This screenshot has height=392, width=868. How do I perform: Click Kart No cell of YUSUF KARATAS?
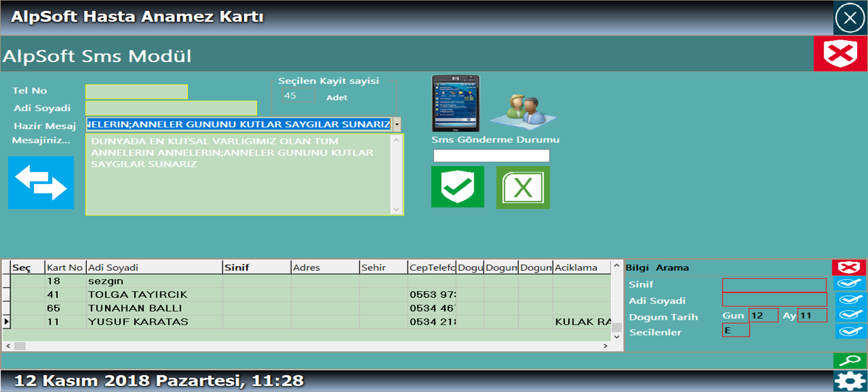[66, 321]
